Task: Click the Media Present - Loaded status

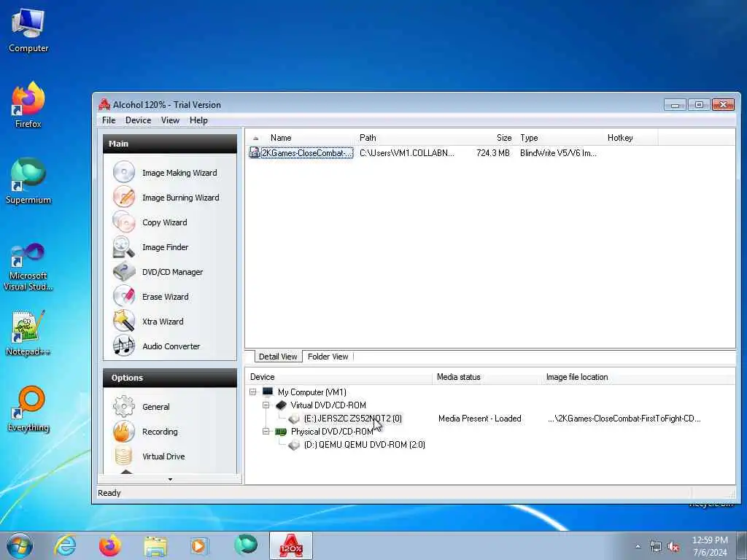Action: 480,419
